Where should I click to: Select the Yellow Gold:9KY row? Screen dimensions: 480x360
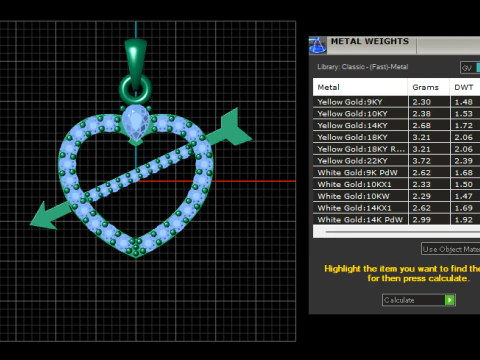(x=397, y=102)
